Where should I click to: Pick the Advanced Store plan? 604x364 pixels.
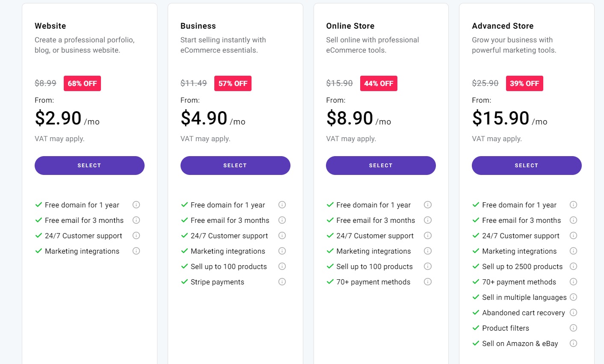tap(527, 166)
